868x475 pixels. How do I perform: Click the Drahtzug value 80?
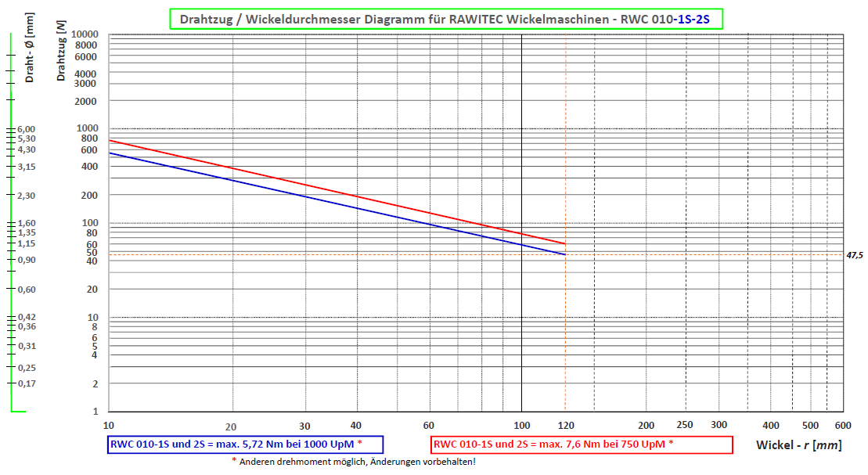point(92,233)
